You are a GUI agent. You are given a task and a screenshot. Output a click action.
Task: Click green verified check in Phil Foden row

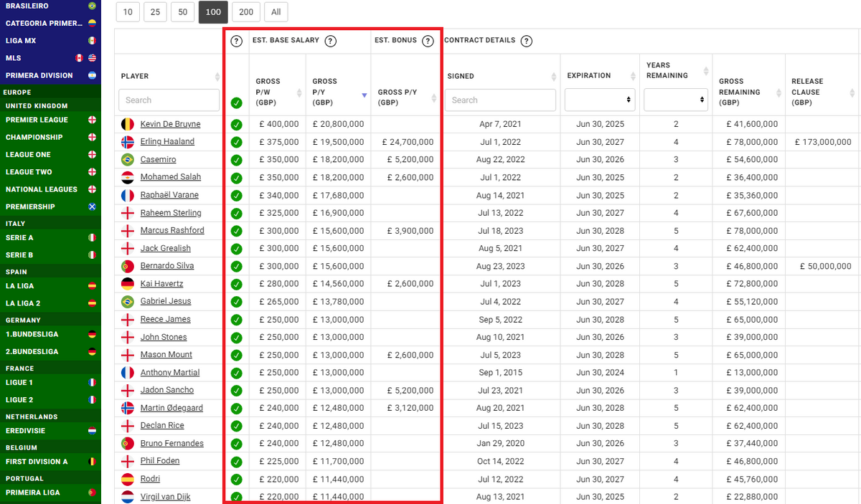(x=236, y=461)
